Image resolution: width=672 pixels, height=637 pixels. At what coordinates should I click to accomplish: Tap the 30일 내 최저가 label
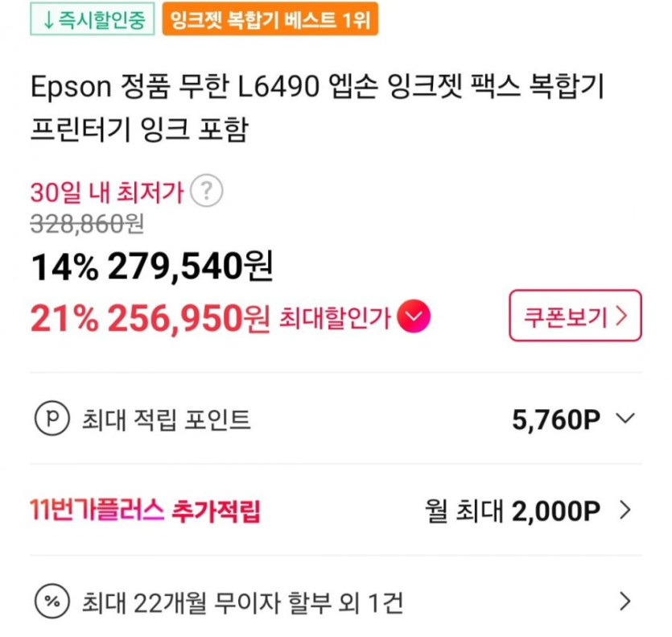click(107, 192)
